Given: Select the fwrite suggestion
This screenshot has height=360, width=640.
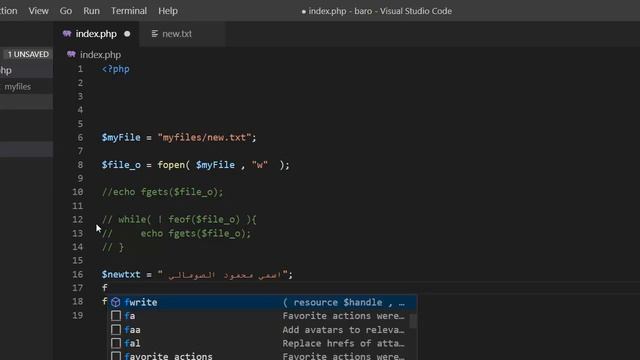Looking at the screenshot, I should pyautogui.click(x=262, y=302).
